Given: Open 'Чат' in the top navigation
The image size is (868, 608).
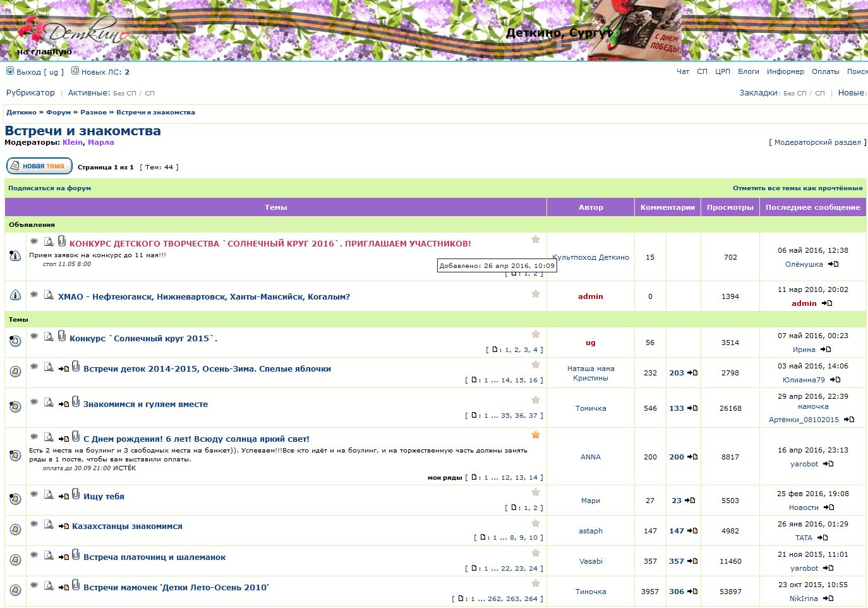Looking at the screenshot, I should click(x=683, y=71).
